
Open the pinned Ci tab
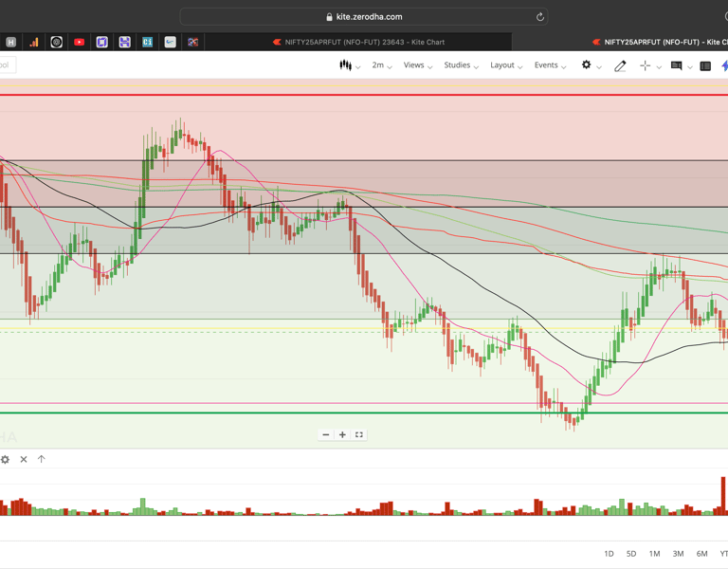point(147,43)
